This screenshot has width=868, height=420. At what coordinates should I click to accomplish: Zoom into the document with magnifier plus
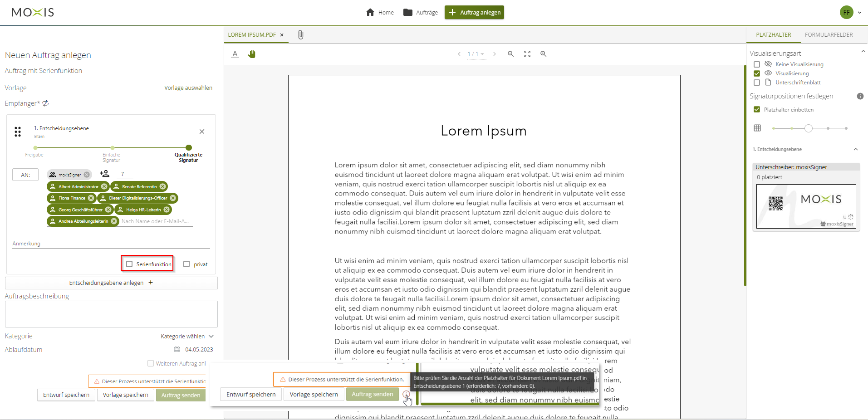[x=543, y=54]
